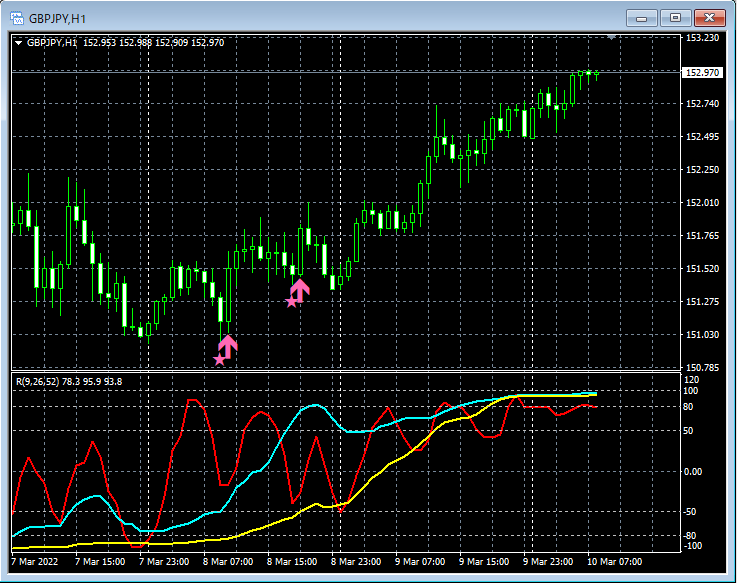This screenshot has height=583, width=738.
Task: Close the GBPJPY,H1 chart window
Action: tap(710, 18)
